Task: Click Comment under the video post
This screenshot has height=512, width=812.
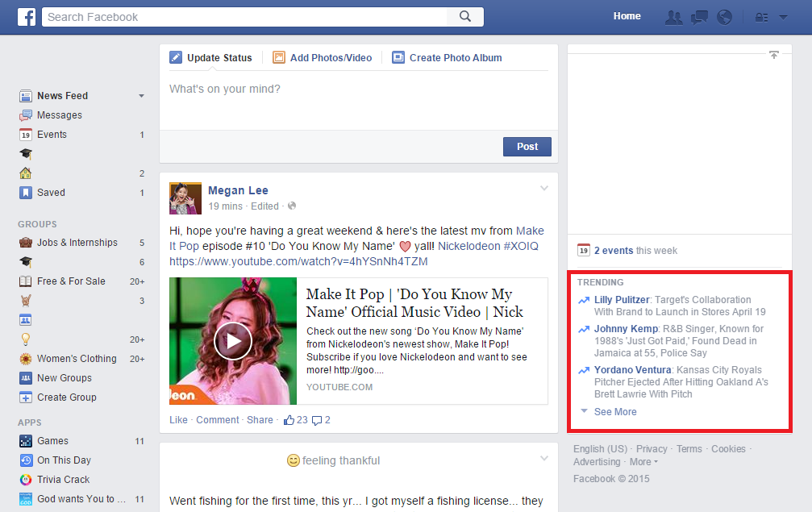Action: click(218, 420)
